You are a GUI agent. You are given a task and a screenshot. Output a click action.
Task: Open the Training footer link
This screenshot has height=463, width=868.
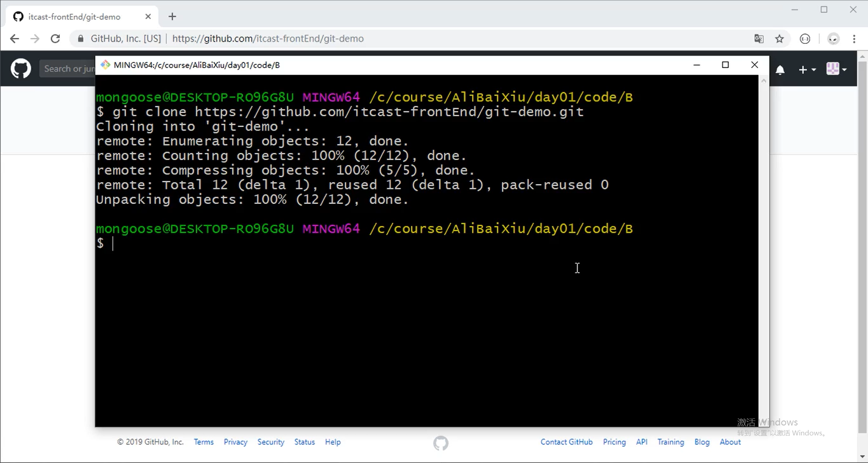point(670,442)
